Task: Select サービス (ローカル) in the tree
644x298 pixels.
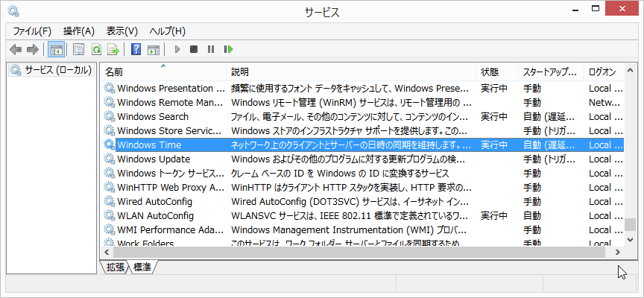Action: (x=51, y=70)
